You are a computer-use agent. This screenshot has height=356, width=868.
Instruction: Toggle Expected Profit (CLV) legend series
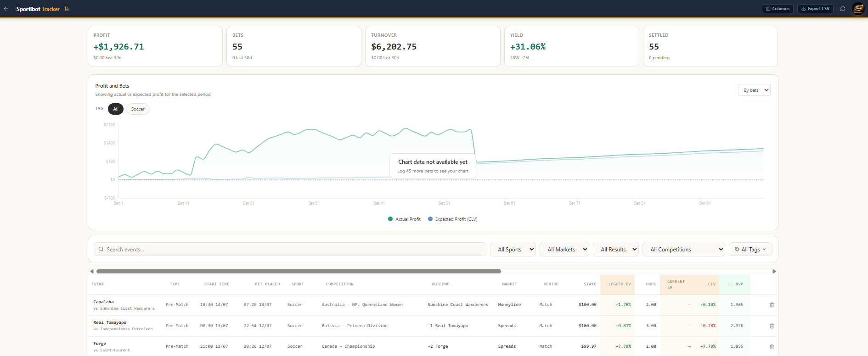click(453, 219)
